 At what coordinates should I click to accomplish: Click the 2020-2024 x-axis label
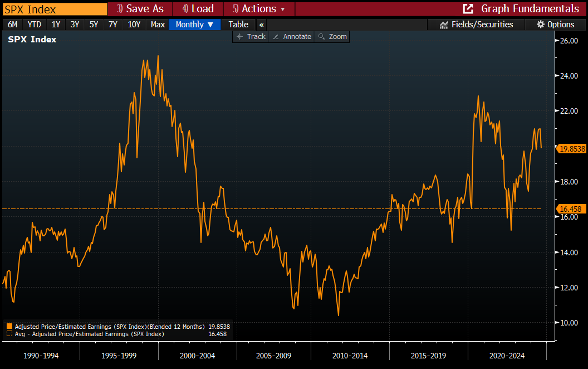(507, 356)
